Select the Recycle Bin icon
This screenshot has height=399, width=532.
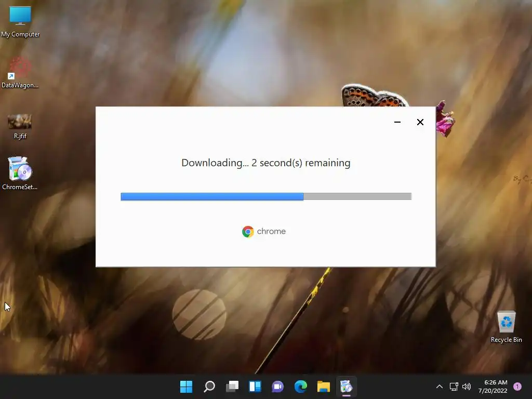pos(506,327)
